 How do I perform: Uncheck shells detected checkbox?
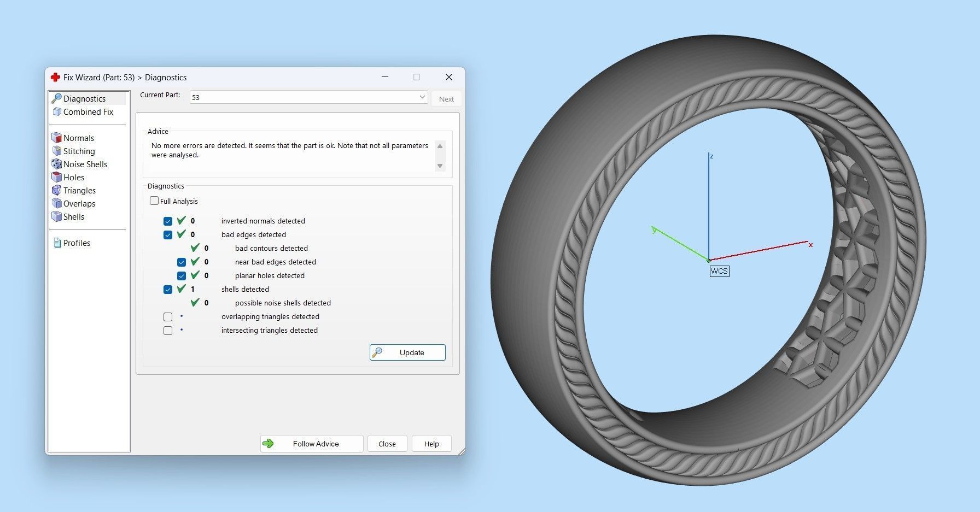click(x=168, y=290)
